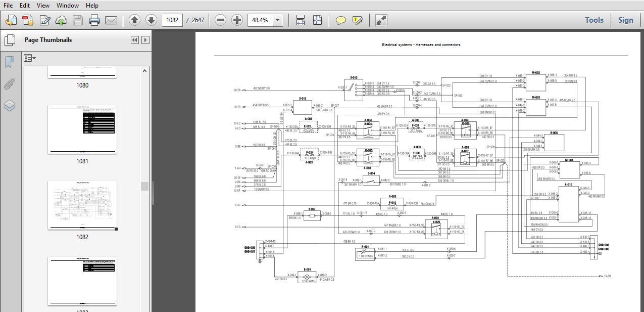
Task: Open the Help menu
Action: tap(92, 6)
